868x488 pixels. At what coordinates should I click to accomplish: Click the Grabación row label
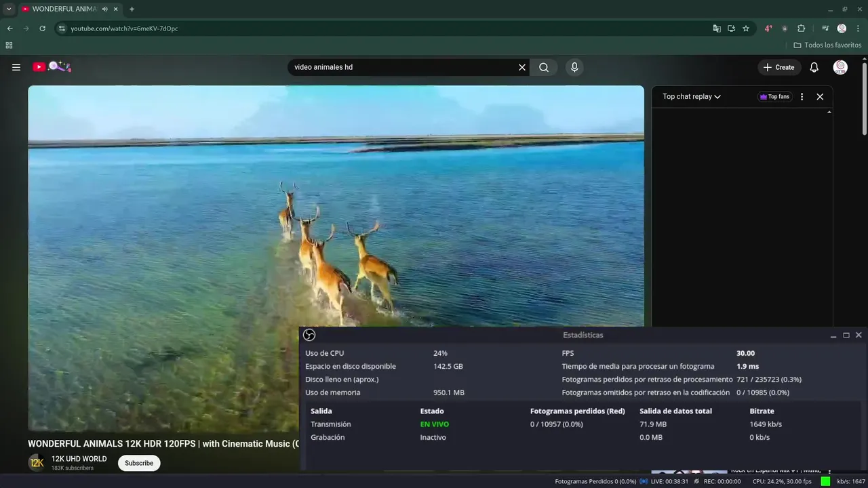click(328, 437)
